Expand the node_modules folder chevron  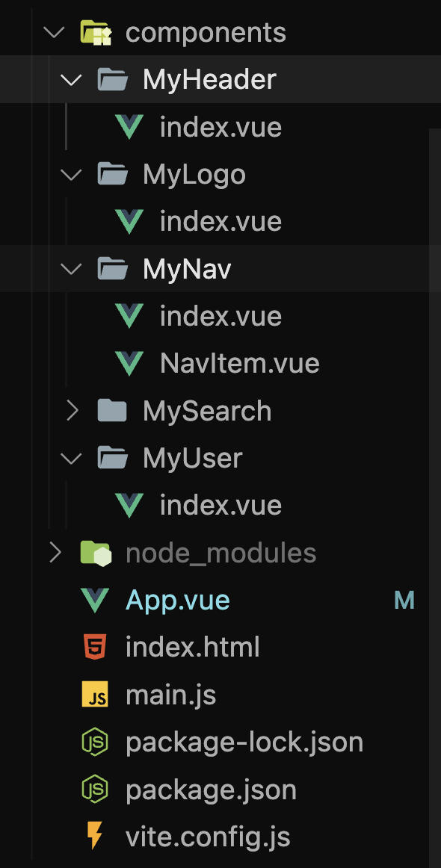[55, 553]
